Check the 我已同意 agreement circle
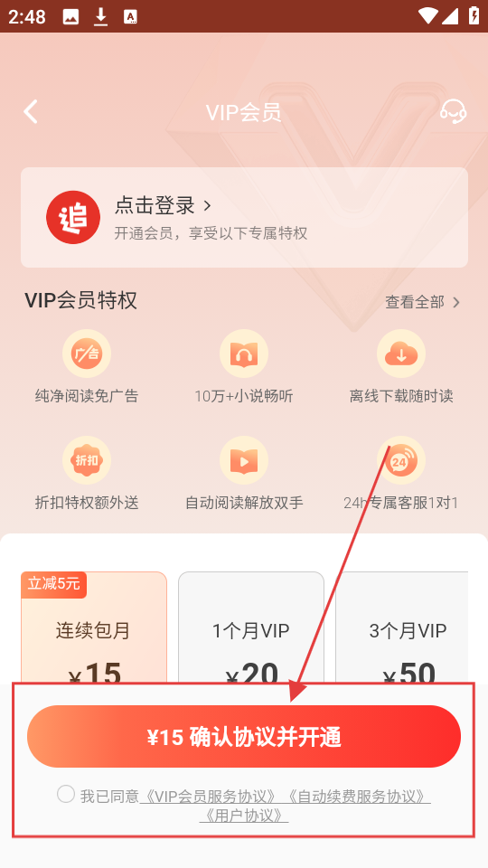 pyautogui.click(x=66, y=795)
